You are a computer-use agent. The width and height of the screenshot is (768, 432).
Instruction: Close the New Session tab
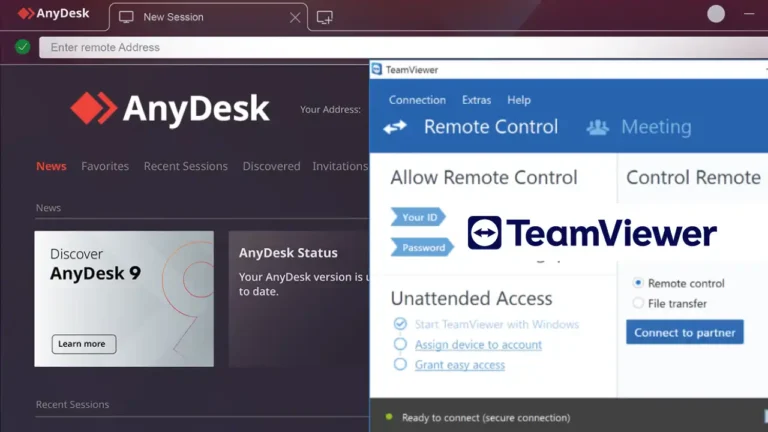[295, 18]
